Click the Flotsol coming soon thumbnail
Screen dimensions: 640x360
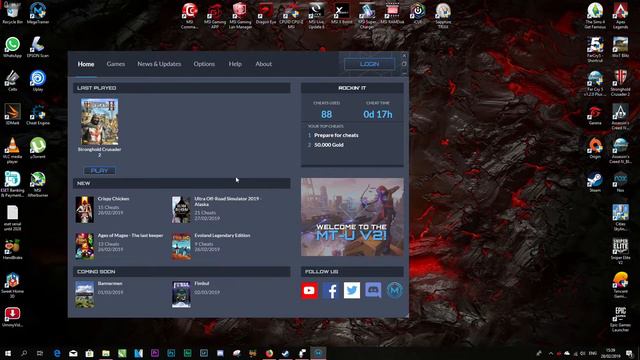(181, 294)
